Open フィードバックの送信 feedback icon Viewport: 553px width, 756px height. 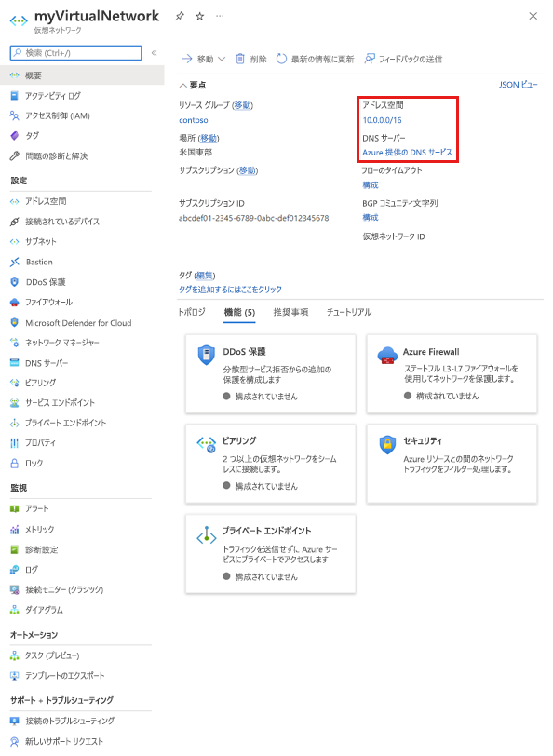point(370,59)
